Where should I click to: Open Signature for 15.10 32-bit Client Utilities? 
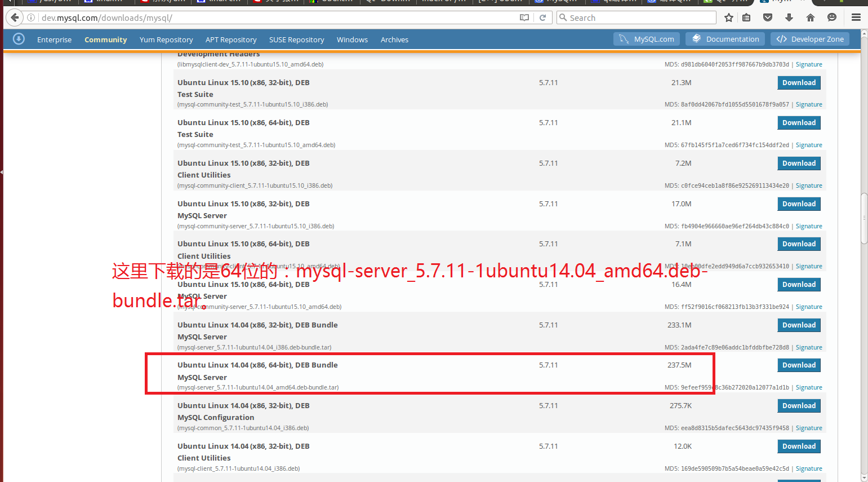(x=809, y=185)
